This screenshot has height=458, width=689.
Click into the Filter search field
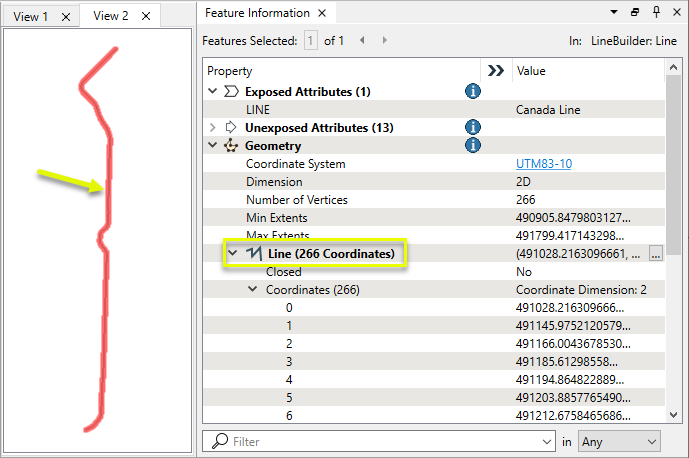[x=380, y=440]
